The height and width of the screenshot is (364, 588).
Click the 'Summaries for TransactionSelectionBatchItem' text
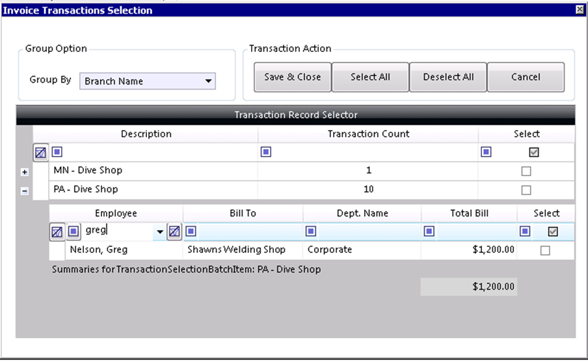(187, 270)
